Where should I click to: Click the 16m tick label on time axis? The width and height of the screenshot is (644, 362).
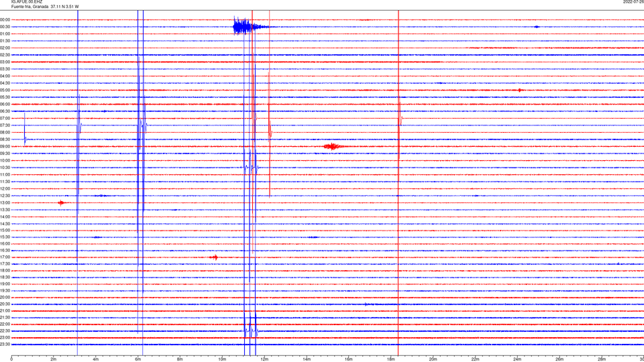click(349, 359)
